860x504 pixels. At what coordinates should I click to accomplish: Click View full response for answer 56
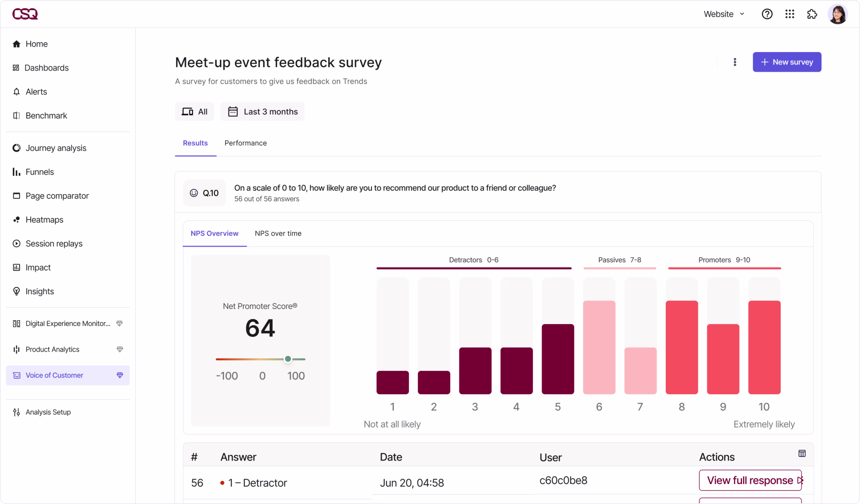click(x=750, y=480)
